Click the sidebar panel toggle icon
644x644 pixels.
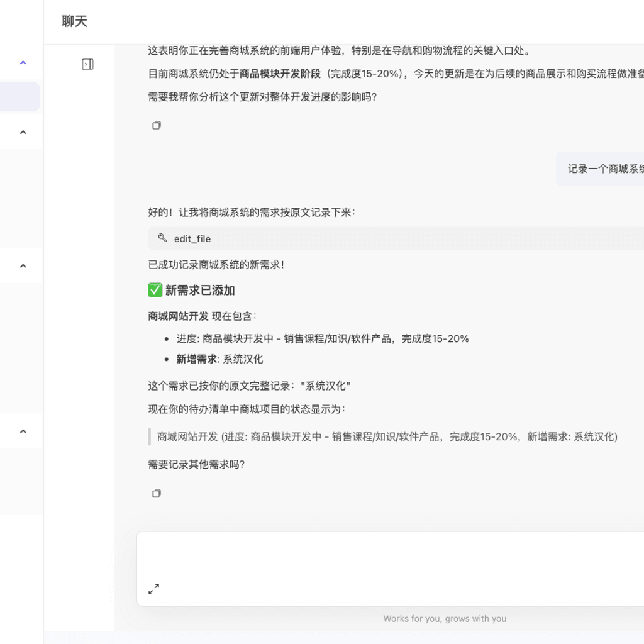tap(87, 64)
